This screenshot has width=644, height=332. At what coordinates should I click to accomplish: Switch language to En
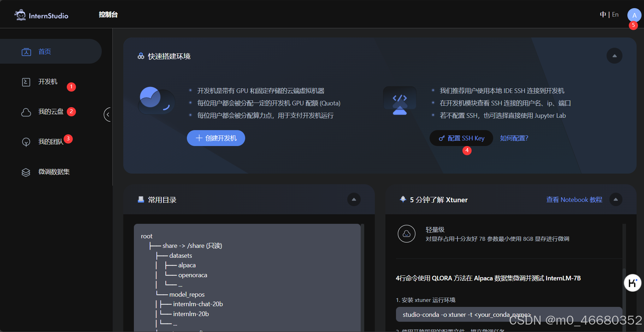click(x=615, y=14)
